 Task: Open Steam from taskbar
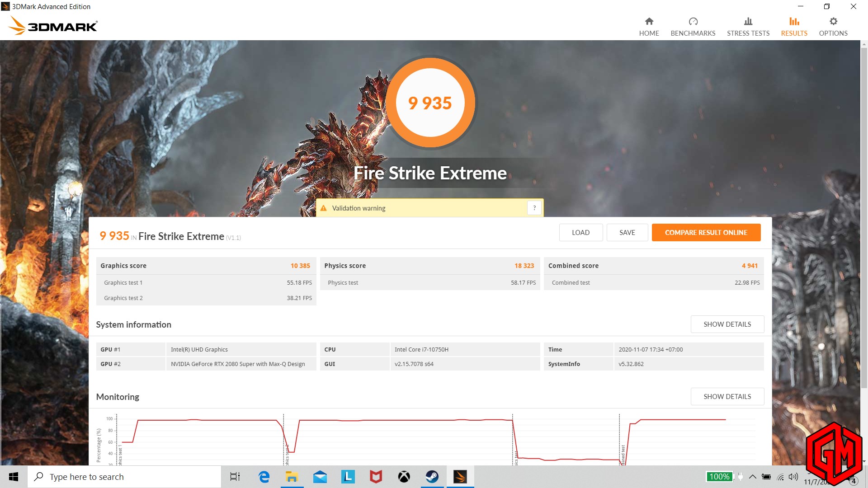coord(432,477)
